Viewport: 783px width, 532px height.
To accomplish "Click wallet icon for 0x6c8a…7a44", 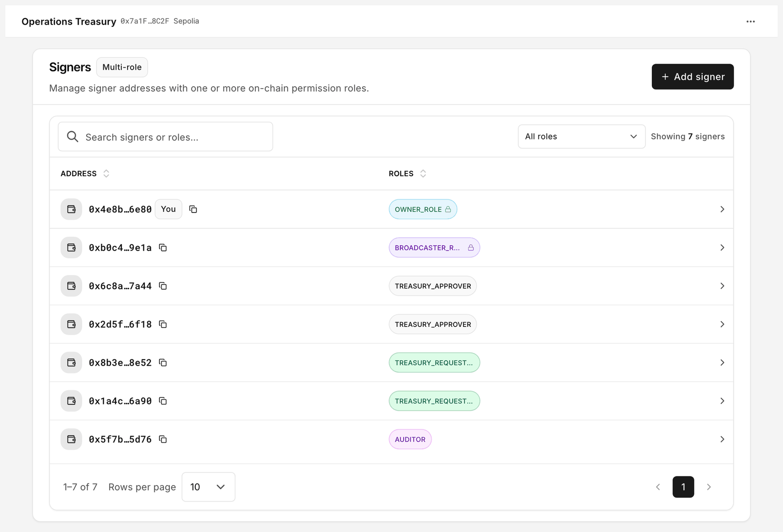I will click(71, 286).
